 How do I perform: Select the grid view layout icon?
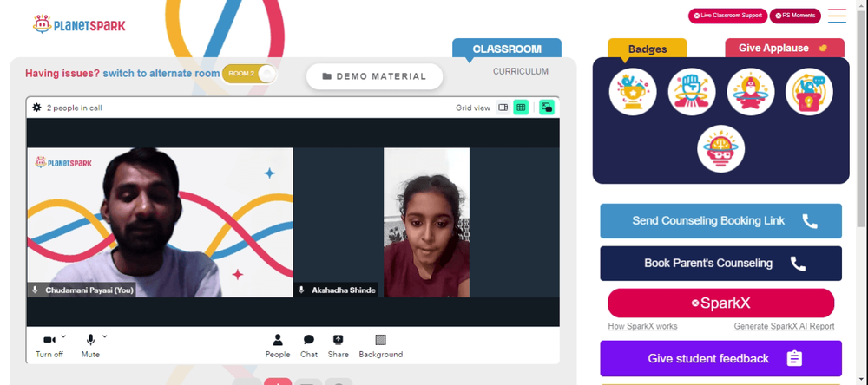521,108
